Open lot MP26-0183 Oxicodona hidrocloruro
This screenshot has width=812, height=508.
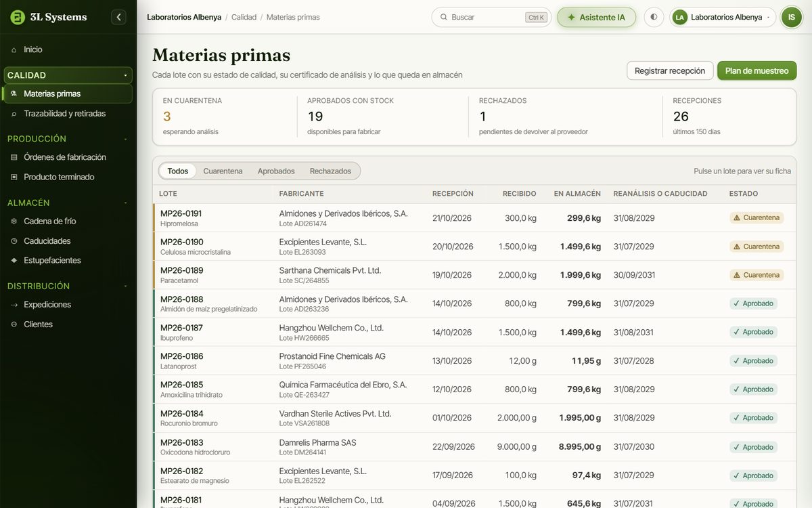point(474,447)
